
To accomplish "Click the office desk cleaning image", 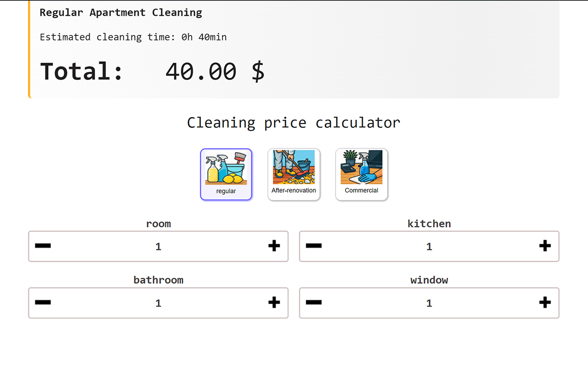I will [362, 167].
